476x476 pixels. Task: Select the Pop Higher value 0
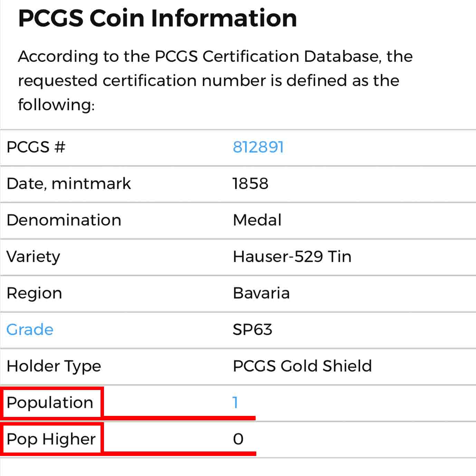click(x=238, y=439)
